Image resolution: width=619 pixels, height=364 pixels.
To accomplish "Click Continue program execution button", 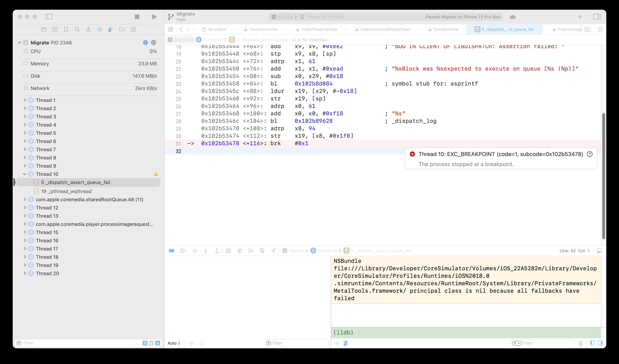I will point(183,251).
